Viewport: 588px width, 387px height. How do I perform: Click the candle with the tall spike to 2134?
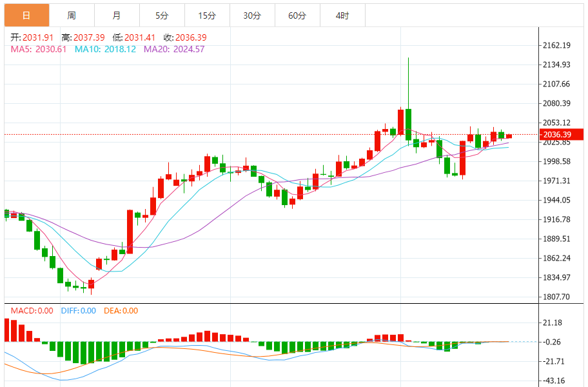tap(408, 124)
